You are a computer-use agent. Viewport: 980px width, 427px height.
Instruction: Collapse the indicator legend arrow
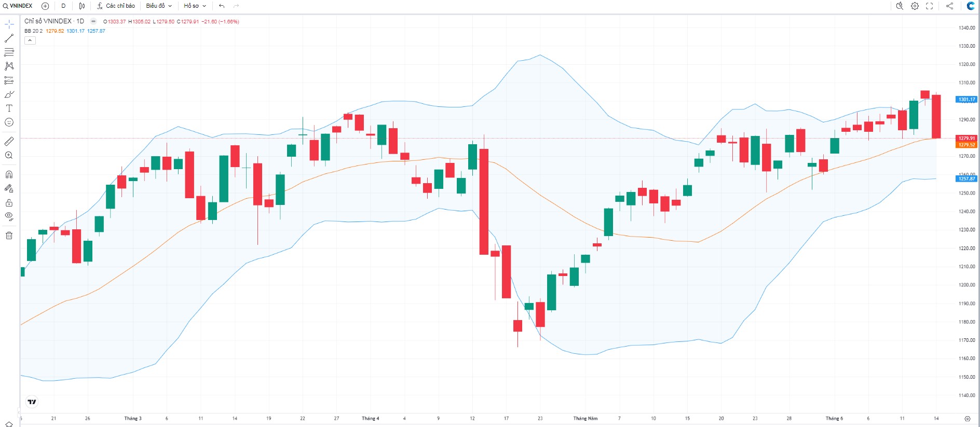point(30,40)
